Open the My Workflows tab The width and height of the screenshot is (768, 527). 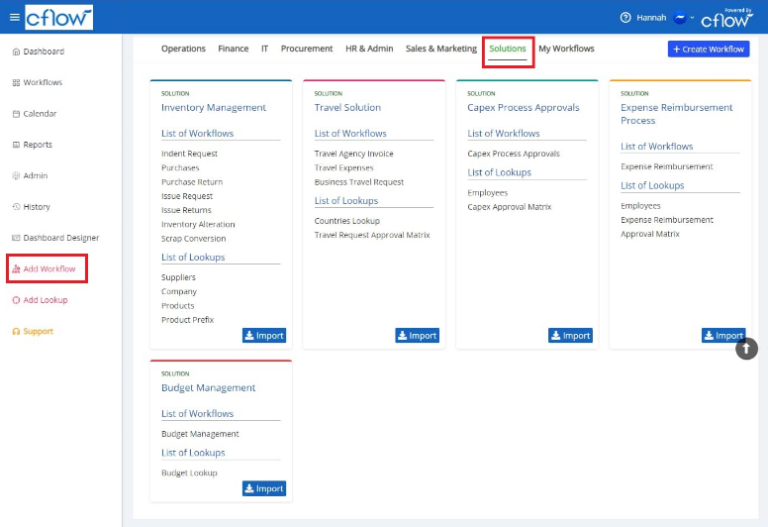[x=566, y=49]
